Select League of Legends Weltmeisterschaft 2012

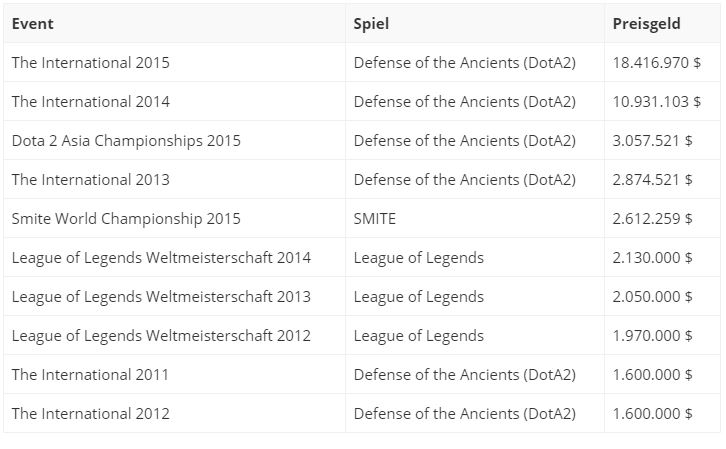tap(161, 335)
